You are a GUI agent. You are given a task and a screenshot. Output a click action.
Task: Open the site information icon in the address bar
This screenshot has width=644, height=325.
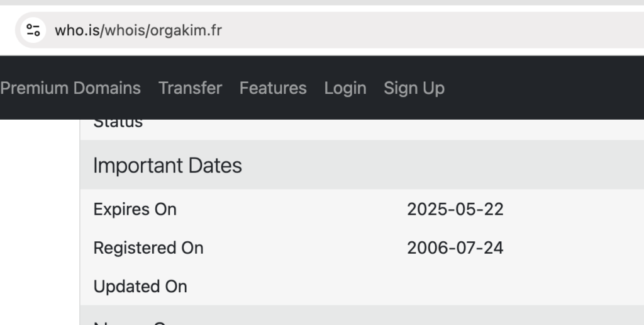[33, 30]
